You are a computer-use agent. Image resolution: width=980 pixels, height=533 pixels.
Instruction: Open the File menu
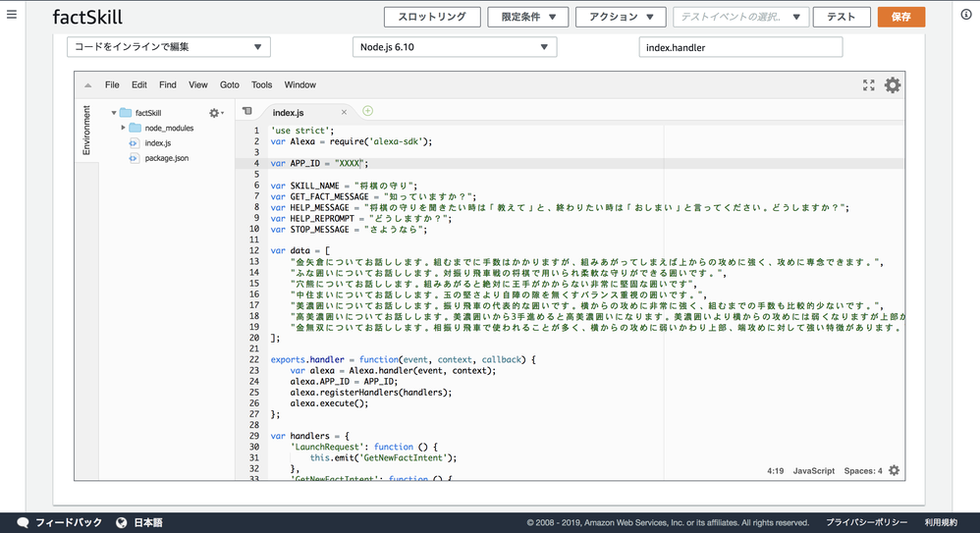(112, 85)
